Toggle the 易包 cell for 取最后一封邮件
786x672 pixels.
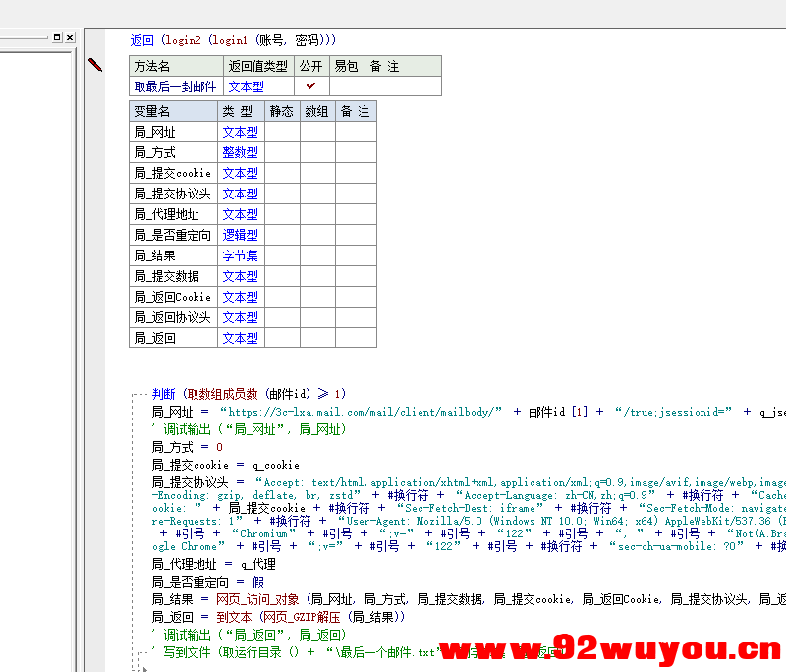[x=347, y=86]
